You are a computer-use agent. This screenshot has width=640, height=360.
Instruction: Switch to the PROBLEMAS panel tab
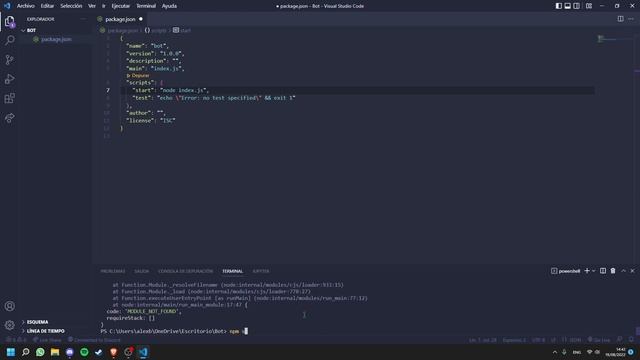pyautogui.click(x=113, y=271)
